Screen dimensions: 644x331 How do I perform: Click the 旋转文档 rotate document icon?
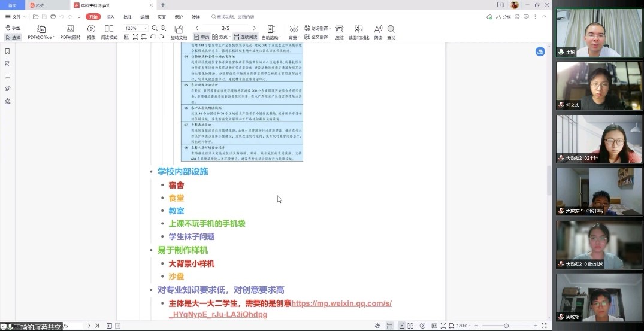[178, 32]
